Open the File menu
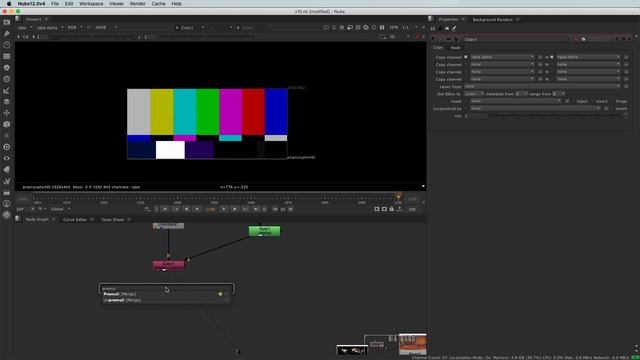The width and height of the screenshot is (640, 360). point(55,4)
